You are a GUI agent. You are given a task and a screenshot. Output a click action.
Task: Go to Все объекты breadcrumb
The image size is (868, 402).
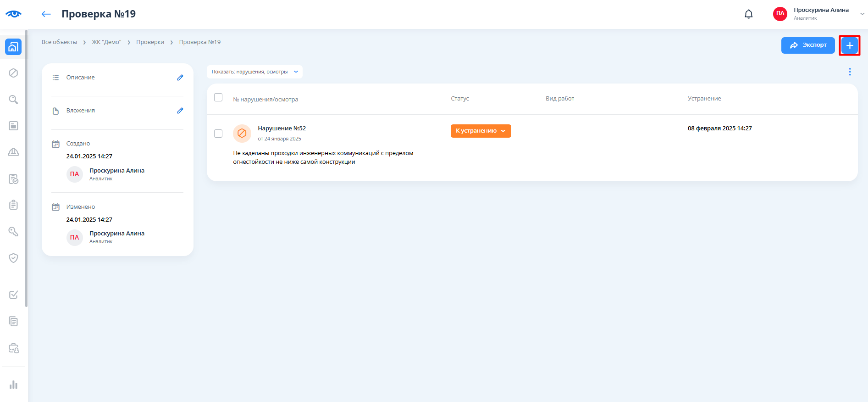tap(59, 42)
